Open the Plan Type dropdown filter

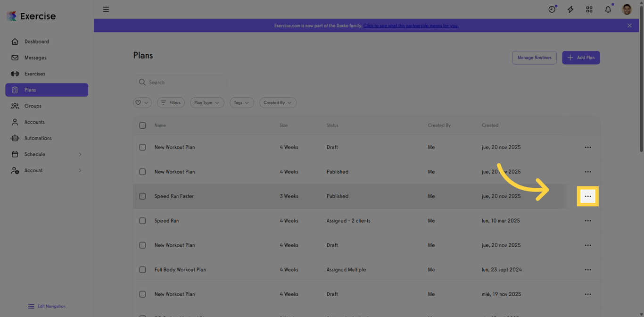206,102
